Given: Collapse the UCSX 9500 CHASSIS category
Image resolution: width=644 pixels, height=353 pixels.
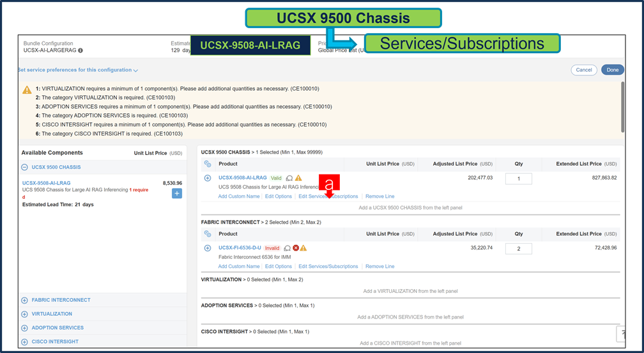Looking at the screenshot, I should [25, 168].
